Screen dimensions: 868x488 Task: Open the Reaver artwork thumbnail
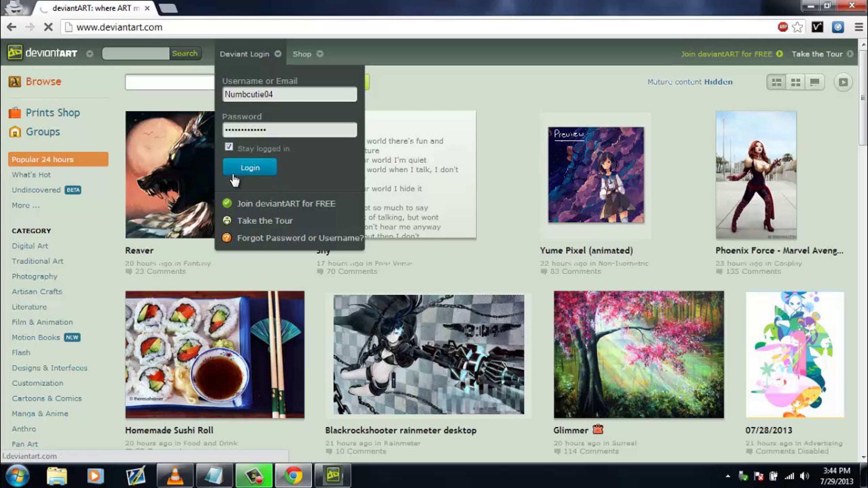pyautogui.click(x=170, y=175)
